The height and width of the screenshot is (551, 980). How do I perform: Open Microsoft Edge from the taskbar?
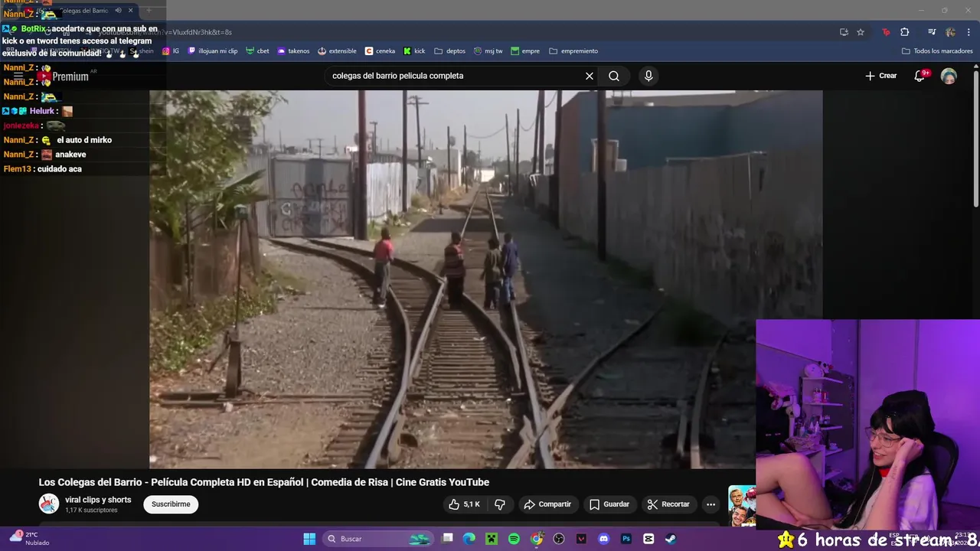pos(469,539)
